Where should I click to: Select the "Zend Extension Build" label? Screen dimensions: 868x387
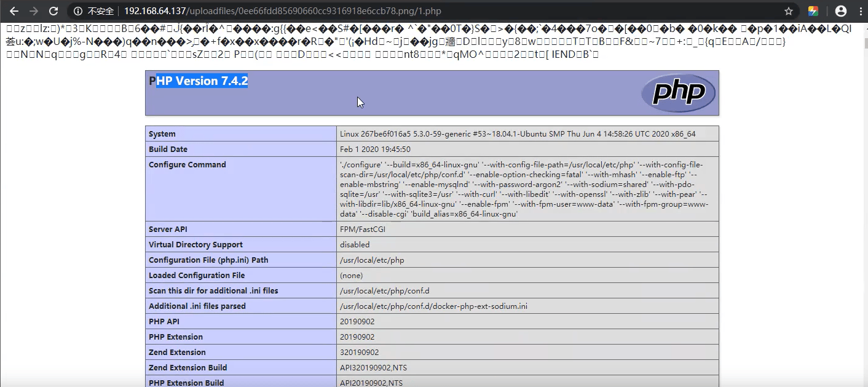tap(188, 367)
